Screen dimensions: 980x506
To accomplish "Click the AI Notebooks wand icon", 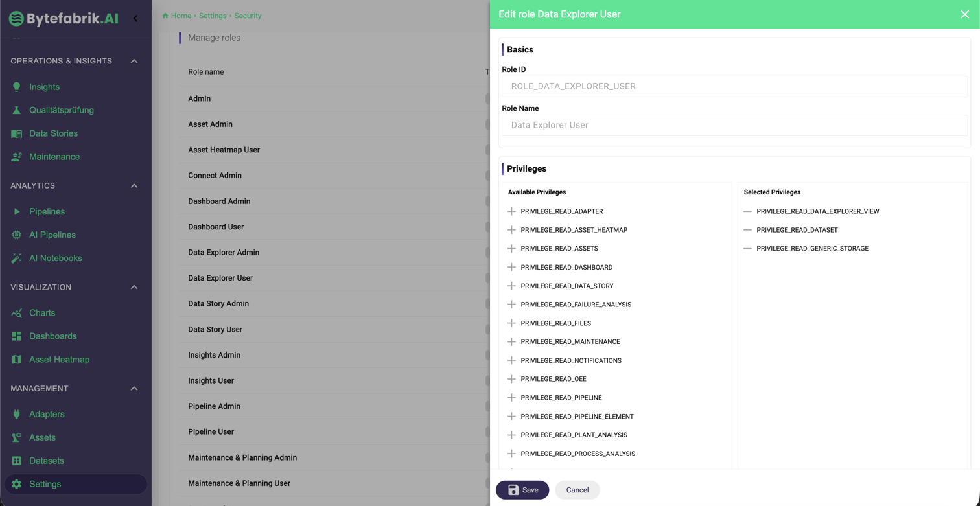I will click(17, 258).
